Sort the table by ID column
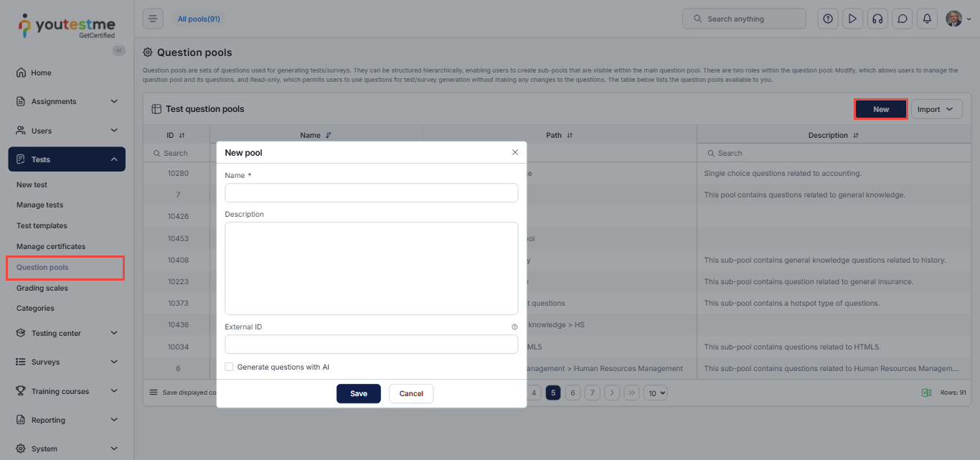Viewport: 980px width, 460px height. pyautogui.click(x=182, y=135)
